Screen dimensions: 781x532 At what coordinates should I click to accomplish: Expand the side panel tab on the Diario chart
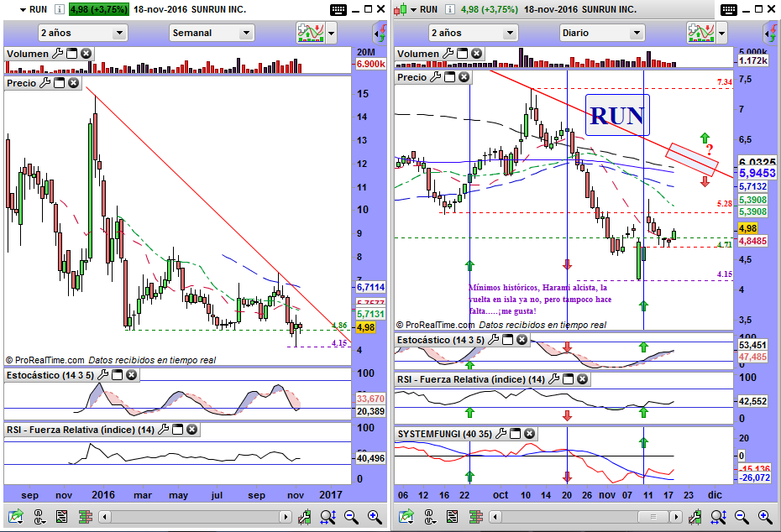coord(770,34)
